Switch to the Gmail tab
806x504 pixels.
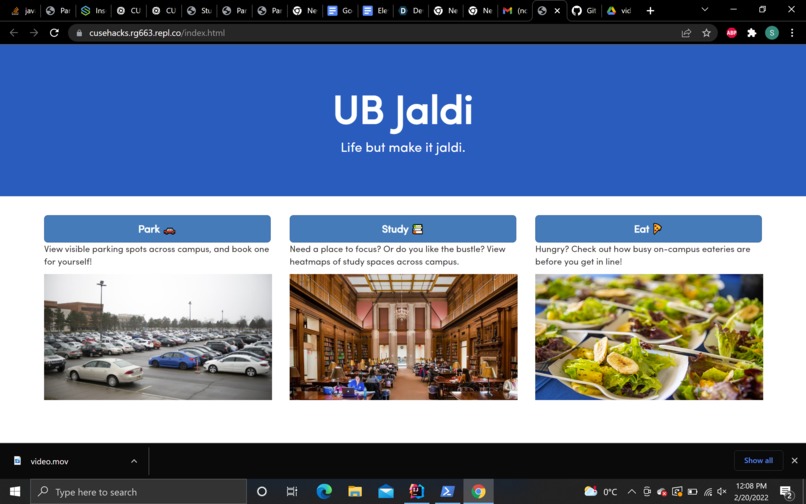point(515,11)
